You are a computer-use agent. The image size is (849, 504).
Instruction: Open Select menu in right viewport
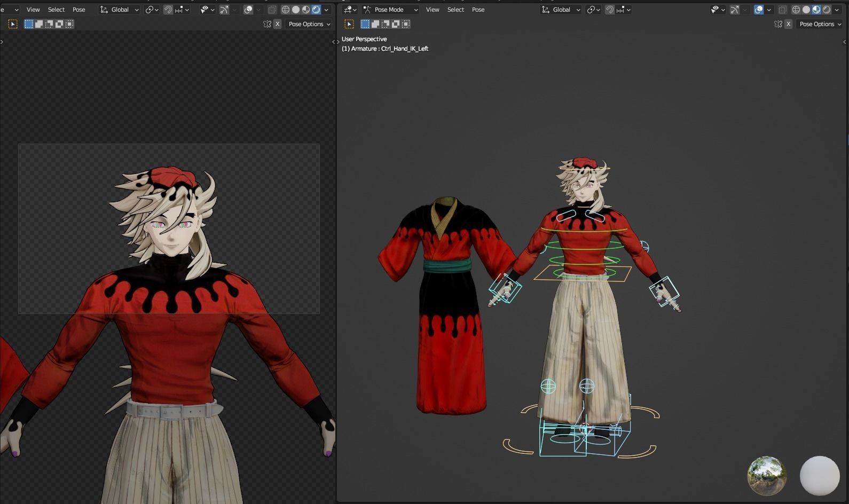pos(455,10)
